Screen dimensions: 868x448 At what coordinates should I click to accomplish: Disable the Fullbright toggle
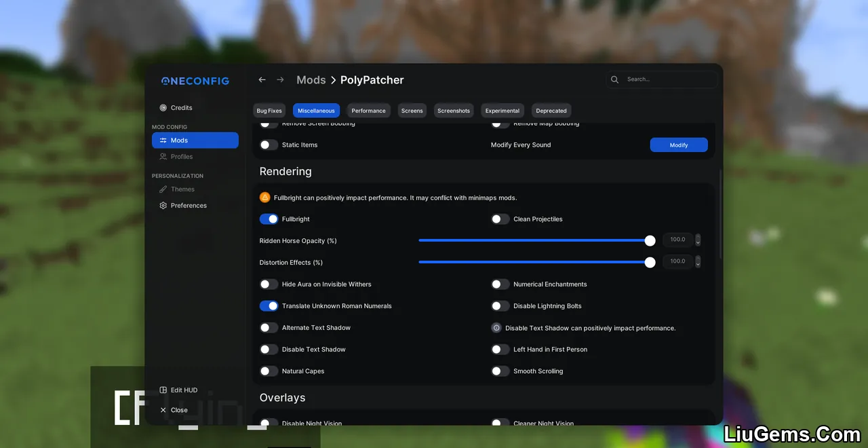pos(269,219)
